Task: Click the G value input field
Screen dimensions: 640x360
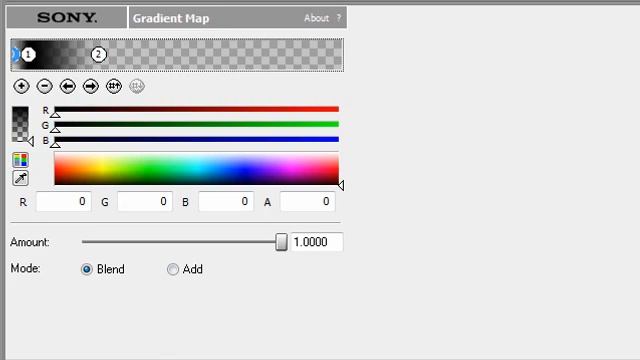Action: point(145,201)
